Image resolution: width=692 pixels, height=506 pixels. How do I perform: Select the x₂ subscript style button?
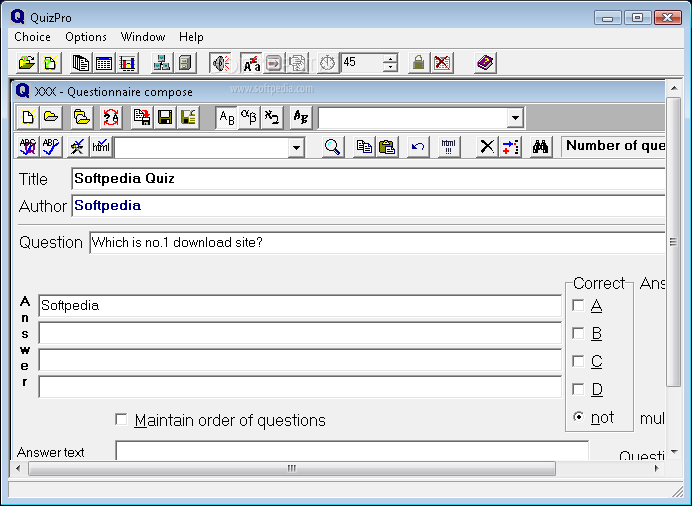271,117
